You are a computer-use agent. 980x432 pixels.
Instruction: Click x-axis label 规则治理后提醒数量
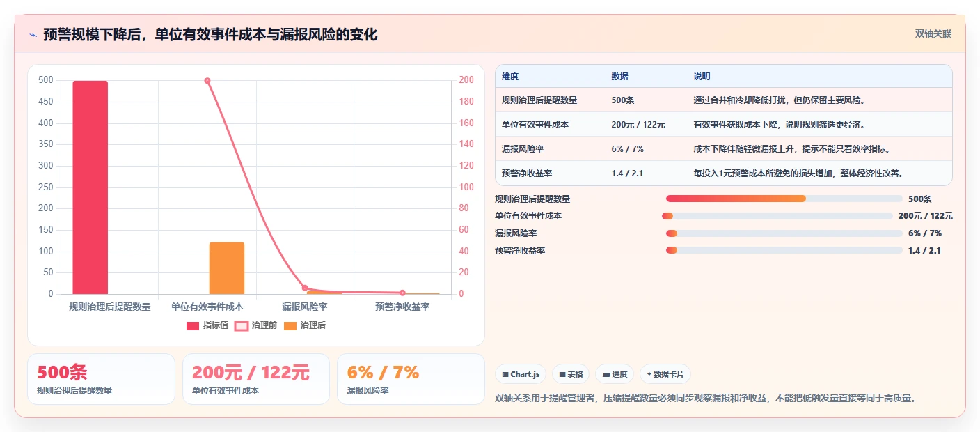click(110, 307)
